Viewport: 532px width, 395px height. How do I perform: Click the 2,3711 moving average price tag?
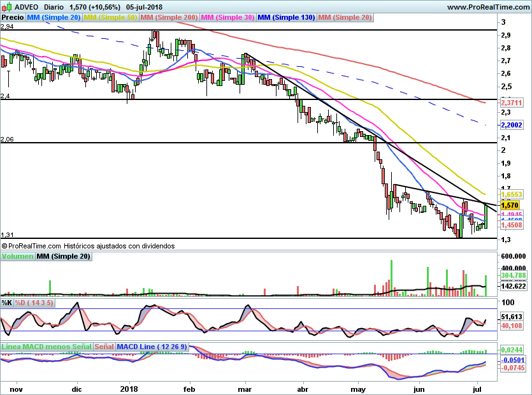click(x=512, y=103)
